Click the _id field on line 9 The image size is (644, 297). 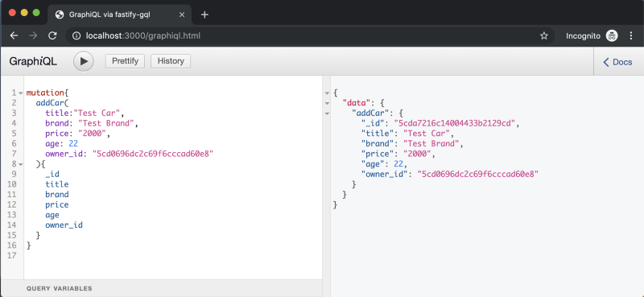[x=52, y=174]
